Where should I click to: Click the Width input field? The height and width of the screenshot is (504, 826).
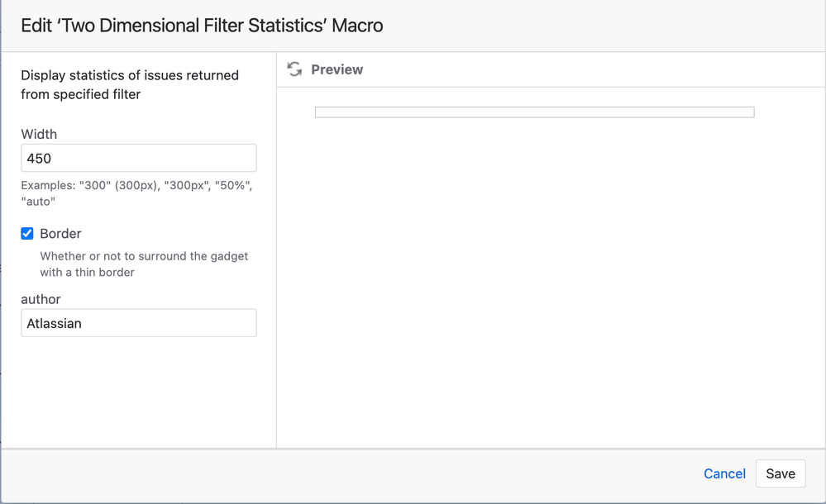tap(139, 158)
